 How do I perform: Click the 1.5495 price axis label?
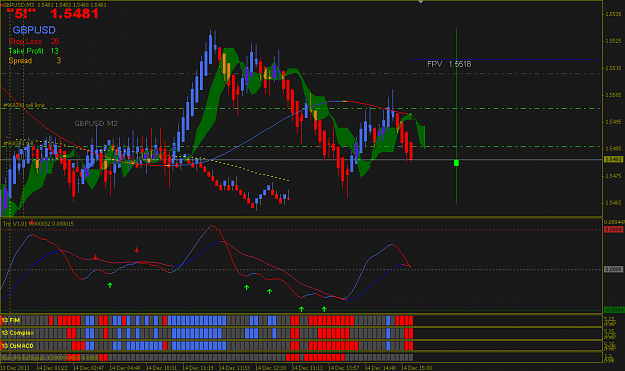[613, 122]
